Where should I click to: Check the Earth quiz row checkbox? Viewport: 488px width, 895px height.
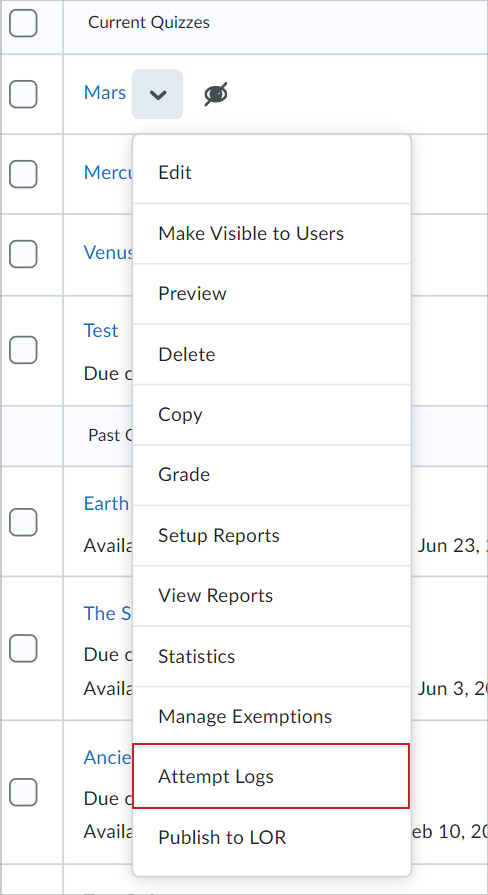[23, 522]
